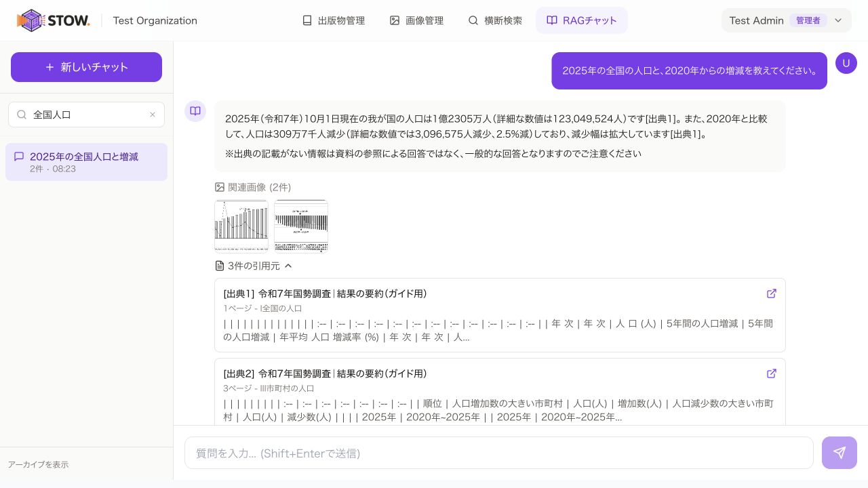Screen dimensions: 868x488
Task: Send the message with paper plane button
Action: (x=840, y=453)
